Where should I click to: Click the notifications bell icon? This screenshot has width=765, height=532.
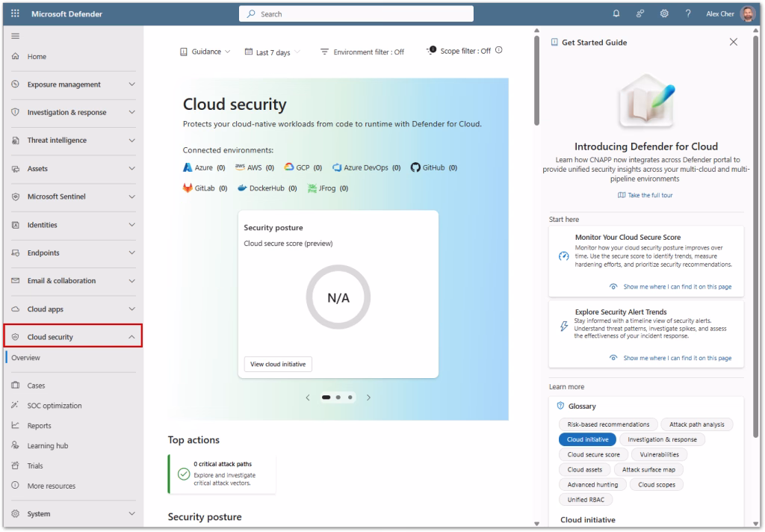(x=616, y=14)
